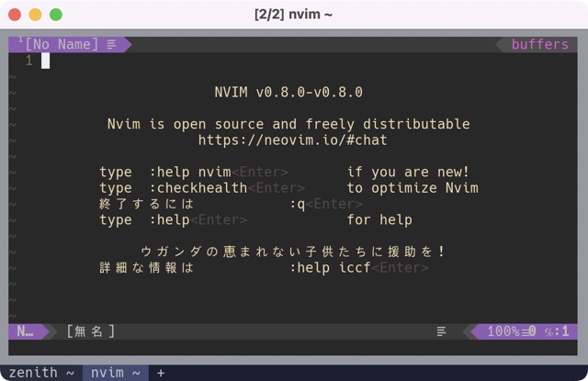Click the 'if you are new!' text
This screenshot has width=588, height=381.
coord(408,172)
